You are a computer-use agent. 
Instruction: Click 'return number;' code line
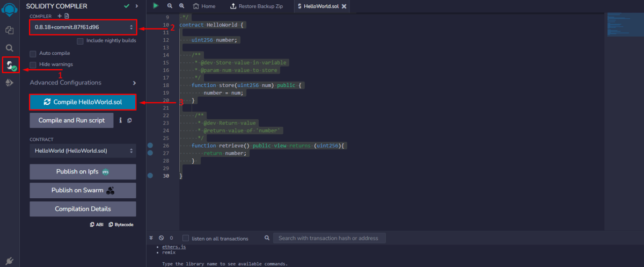point(225,153)
